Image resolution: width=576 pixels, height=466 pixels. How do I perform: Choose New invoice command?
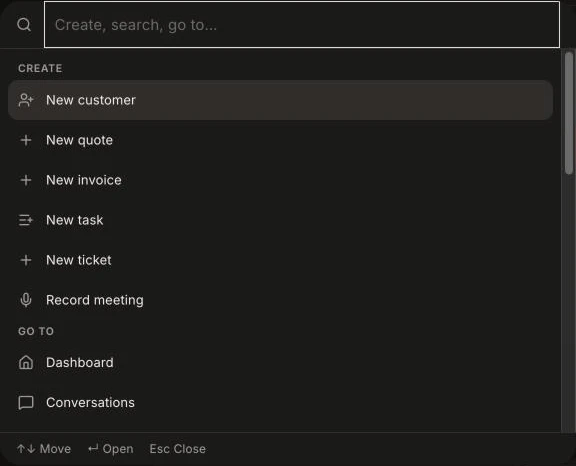pos(280,180)
